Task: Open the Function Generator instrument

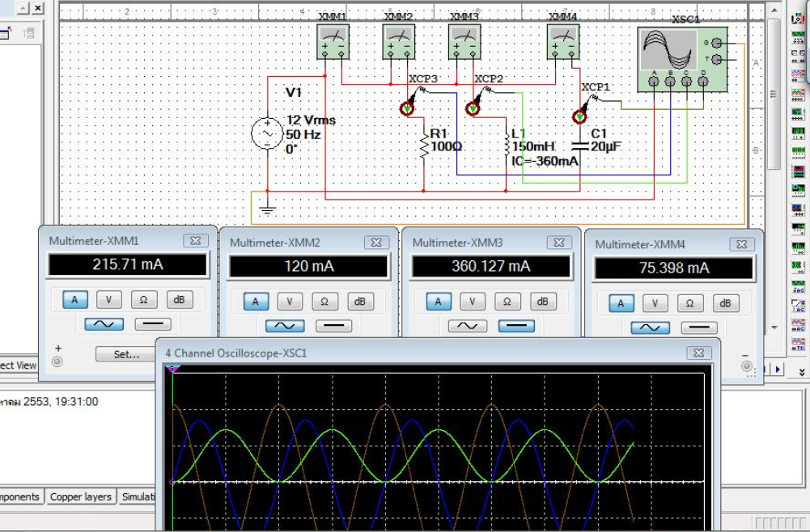Action: (799, 36)
